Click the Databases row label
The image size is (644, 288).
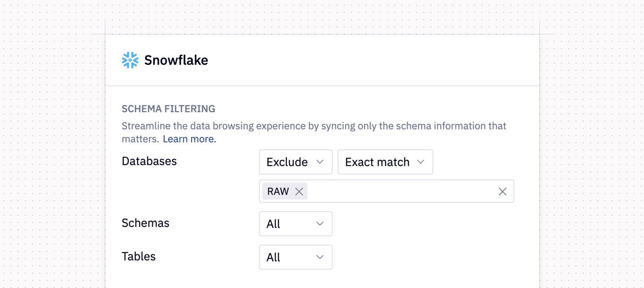[x=149, y=161]
